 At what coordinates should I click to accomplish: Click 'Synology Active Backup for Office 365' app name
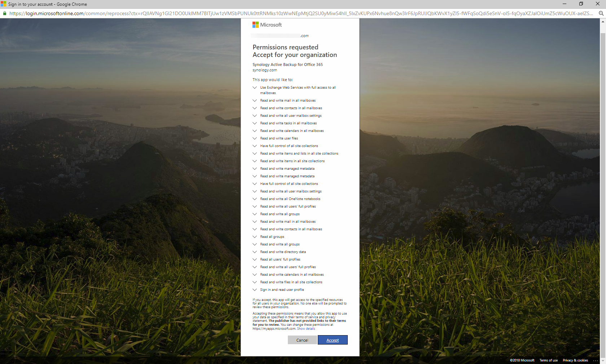[287, 65]
